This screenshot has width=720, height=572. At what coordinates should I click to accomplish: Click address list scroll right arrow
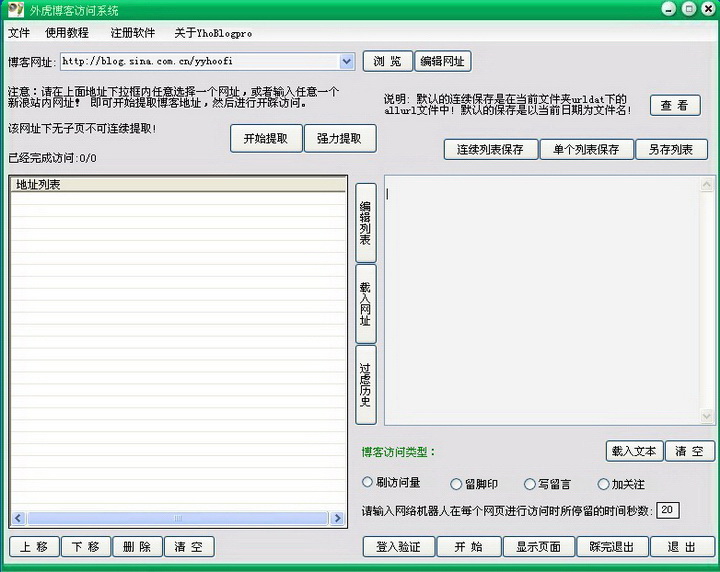pyautogui.click(x=338, y=518)
